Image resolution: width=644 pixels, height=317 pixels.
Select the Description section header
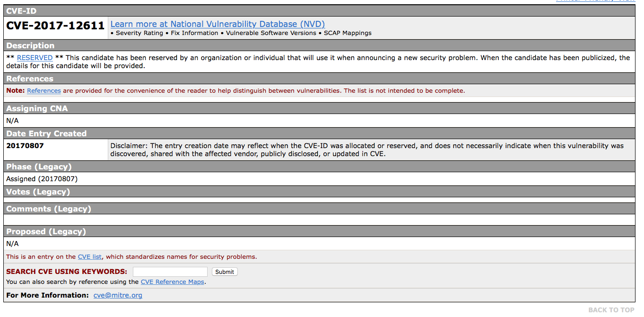[30, 45]
